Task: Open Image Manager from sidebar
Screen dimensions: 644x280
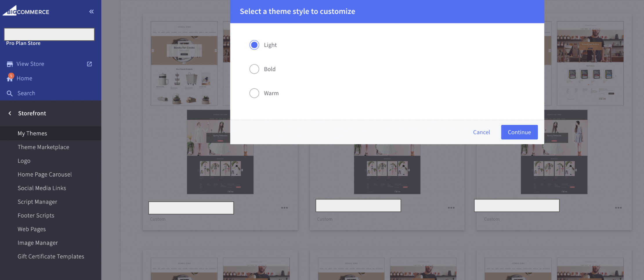Action: pyautogui.click(x=37, y=243)
